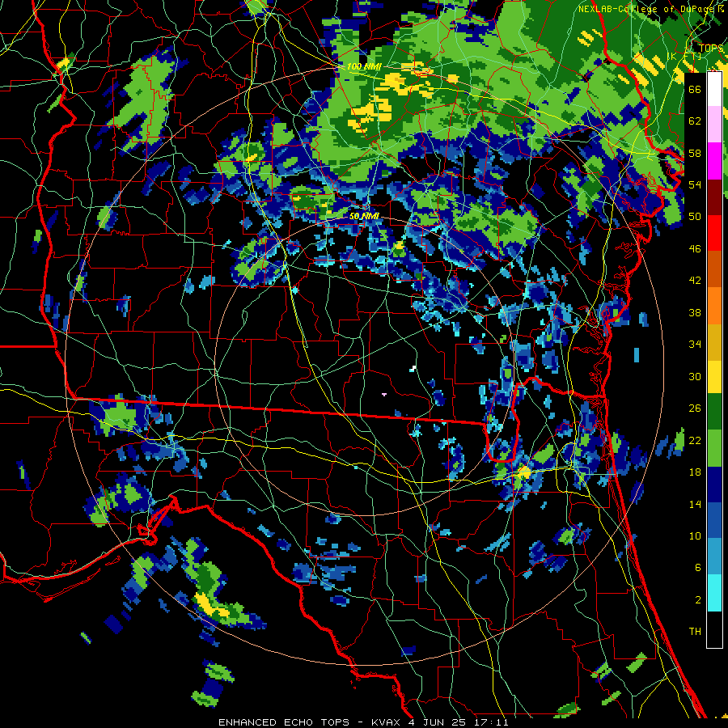Image resolution: width=728 pixels, height=728 pixels.
Task: Click the 10 value on legend
Action: point(695,536)
